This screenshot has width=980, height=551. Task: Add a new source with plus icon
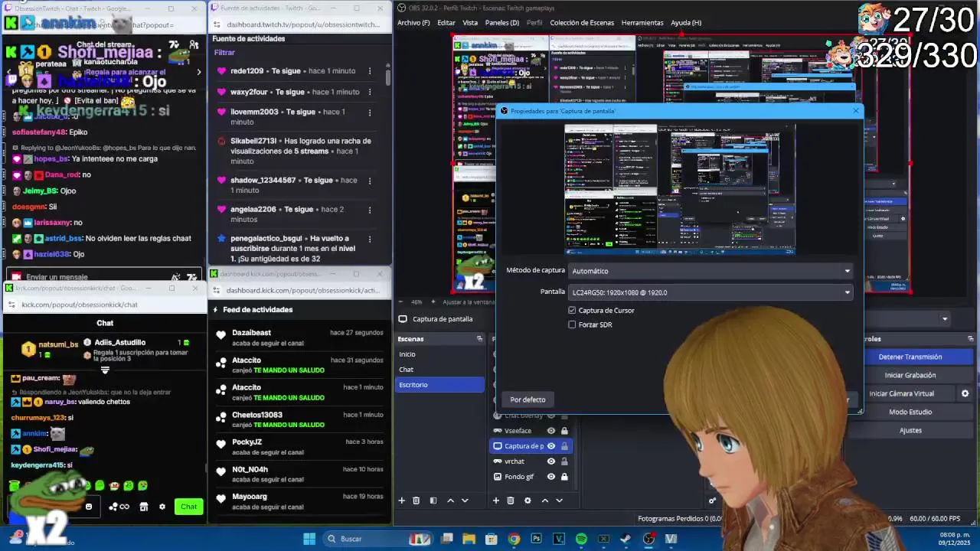point(496,500)
